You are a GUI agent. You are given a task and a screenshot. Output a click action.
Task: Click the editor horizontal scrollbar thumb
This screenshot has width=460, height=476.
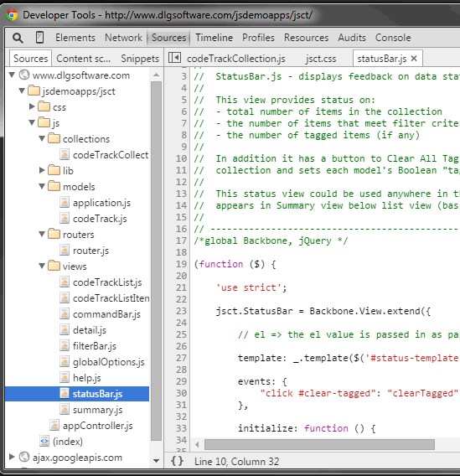(319, 444)
